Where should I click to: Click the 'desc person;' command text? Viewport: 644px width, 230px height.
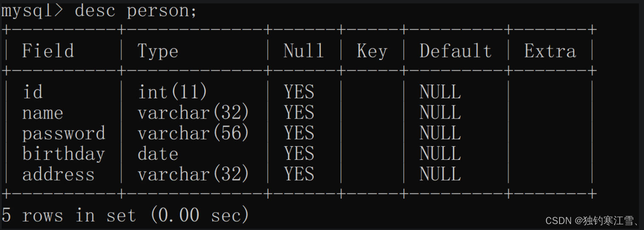(136, 11)
